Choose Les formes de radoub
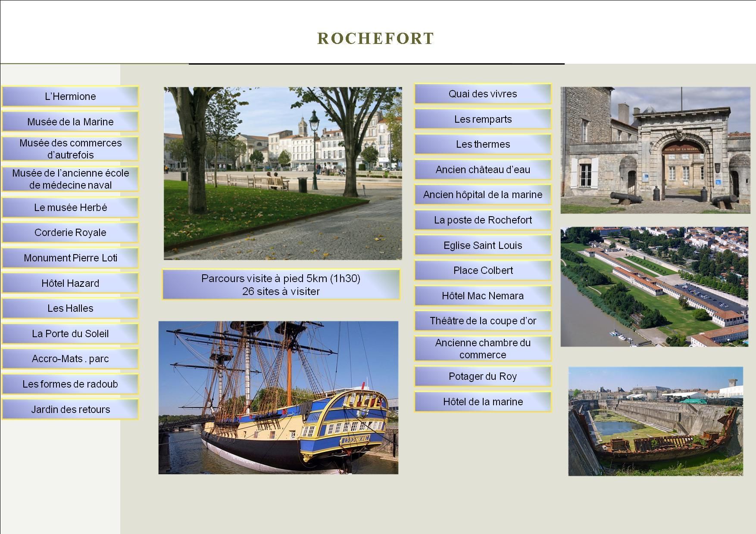 click(x=70, y=384)
